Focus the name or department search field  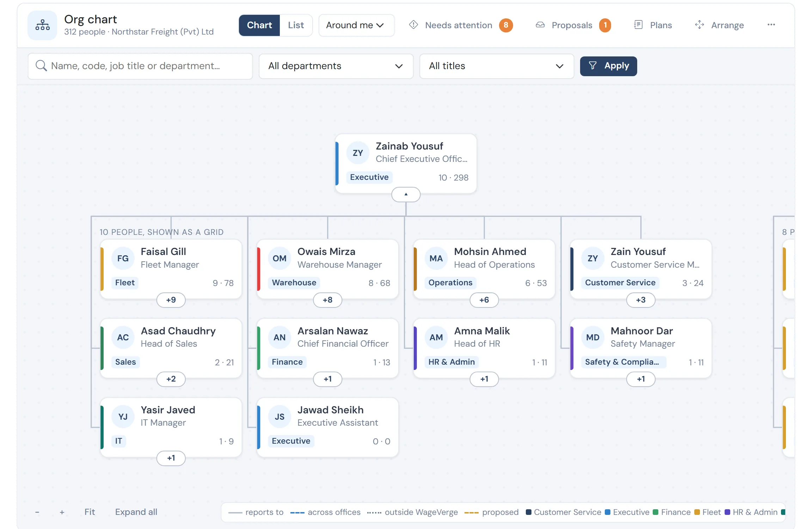click(140, 66)
